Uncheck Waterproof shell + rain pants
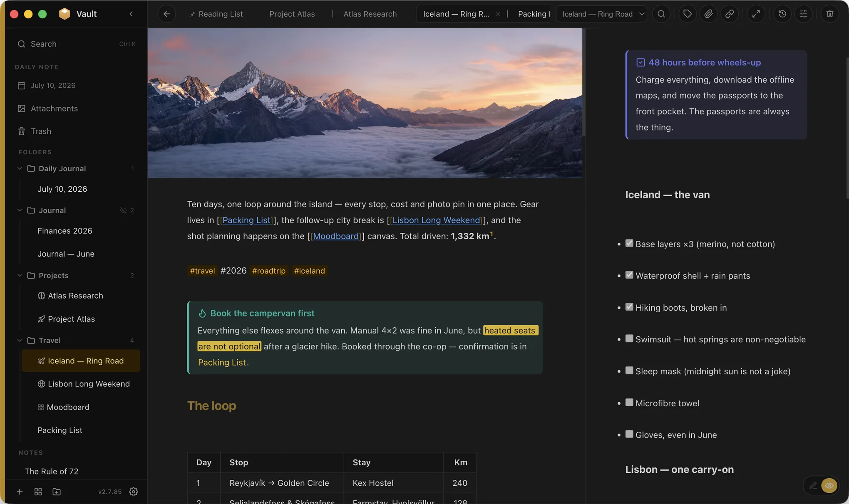The image size is (849, 504). (629, 275)
